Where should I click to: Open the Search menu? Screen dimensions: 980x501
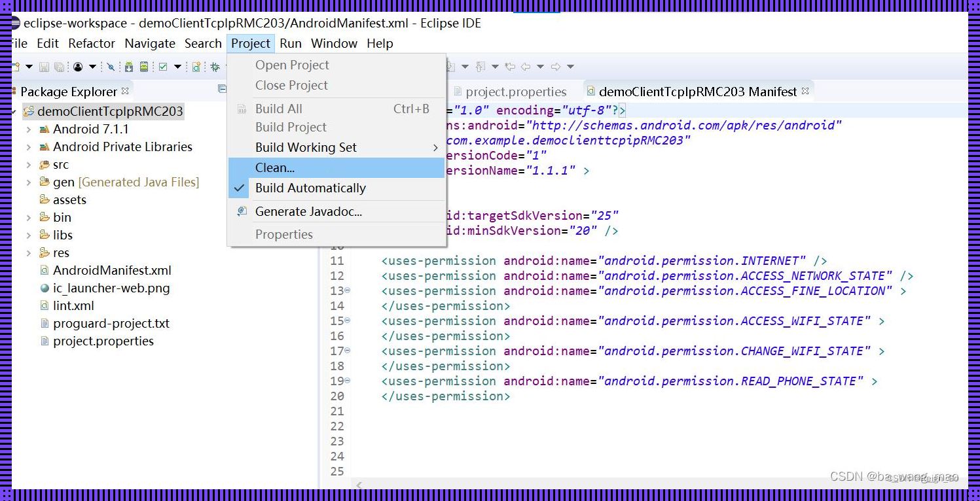203,44
